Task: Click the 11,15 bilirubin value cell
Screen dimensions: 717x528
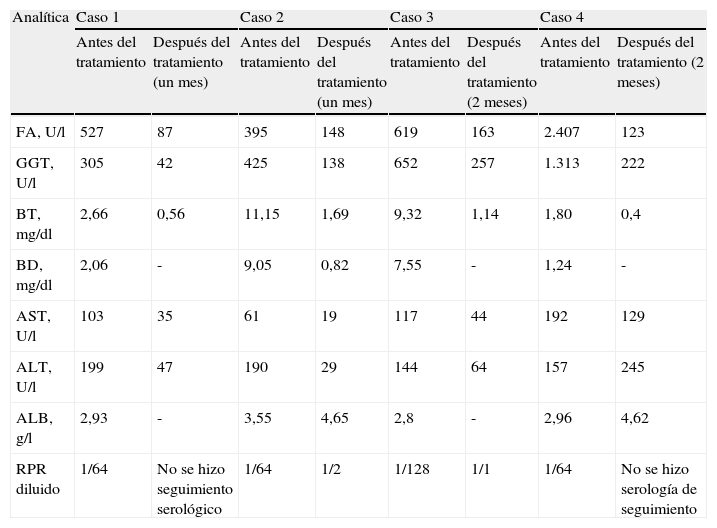Action: tap(260, 214)
